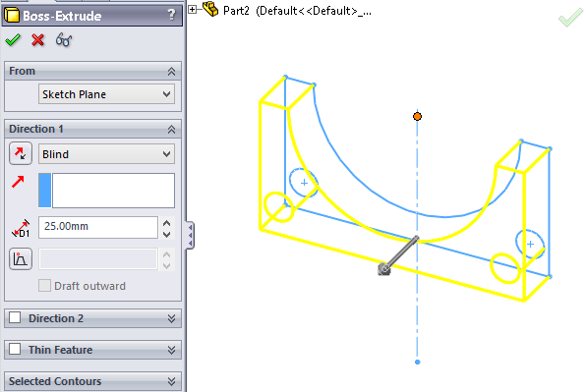The image size is (586, 392).
Task: Click faded green confirm checkmark in viewport corner
Action: coord(570,17)
